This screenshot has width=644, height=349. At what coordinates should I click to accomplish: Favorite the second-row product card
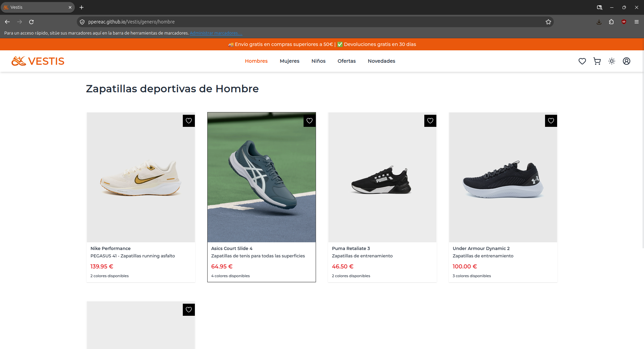click(189, 310)
